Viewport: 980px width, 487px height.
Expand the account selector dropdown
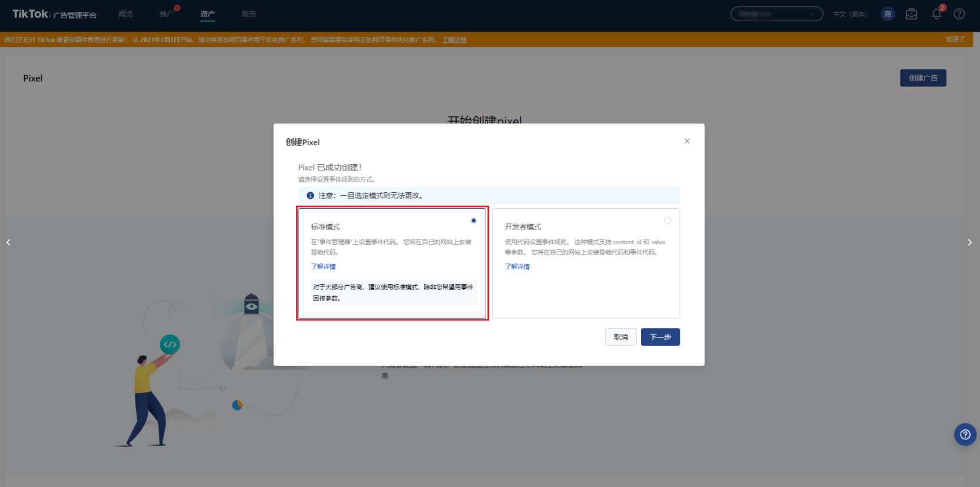point(776,14)
